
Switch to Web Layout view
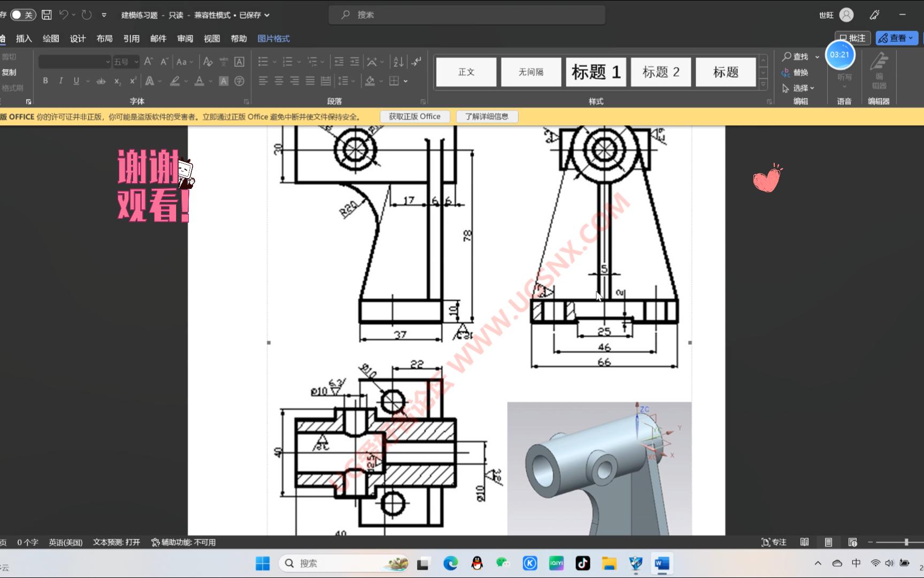point(852,542)
